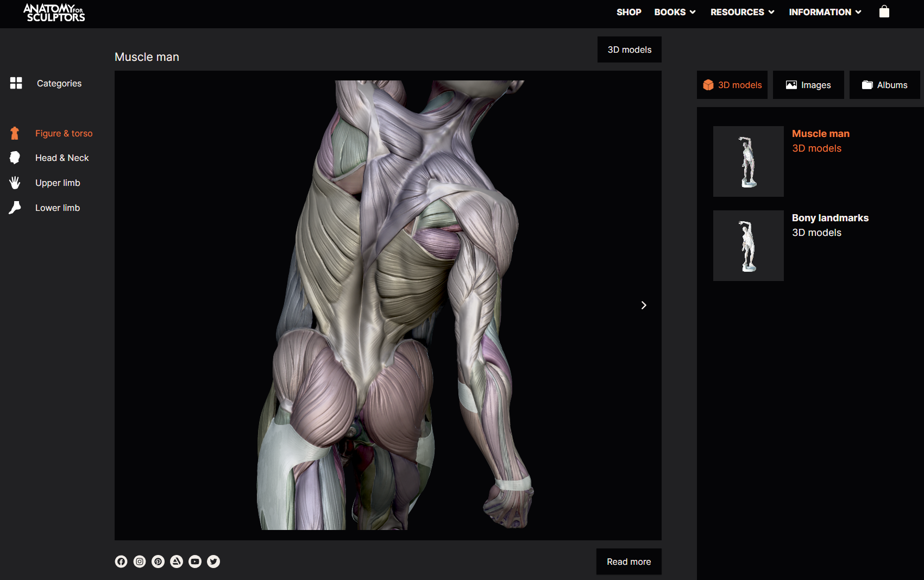Click the Twitter bird icon

pyautogui.click(x=213, y=562)
